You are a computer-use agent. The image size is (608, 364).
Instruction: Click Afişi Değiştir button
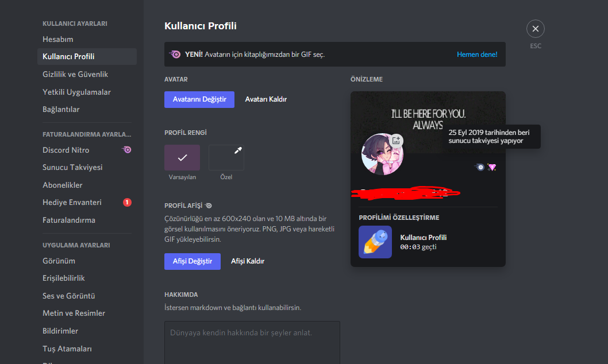point(193,261)
